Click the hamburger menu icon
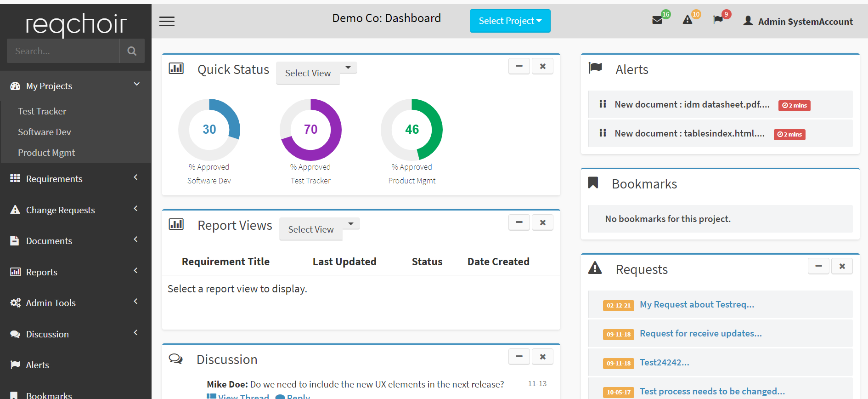 pyautogui.click(x=167, y=21)
